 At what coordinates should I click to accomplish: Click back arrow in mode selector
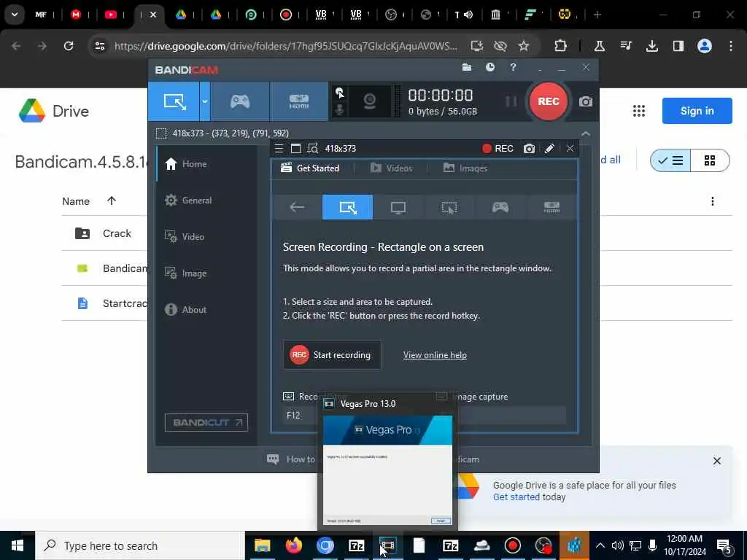(297, 207)
